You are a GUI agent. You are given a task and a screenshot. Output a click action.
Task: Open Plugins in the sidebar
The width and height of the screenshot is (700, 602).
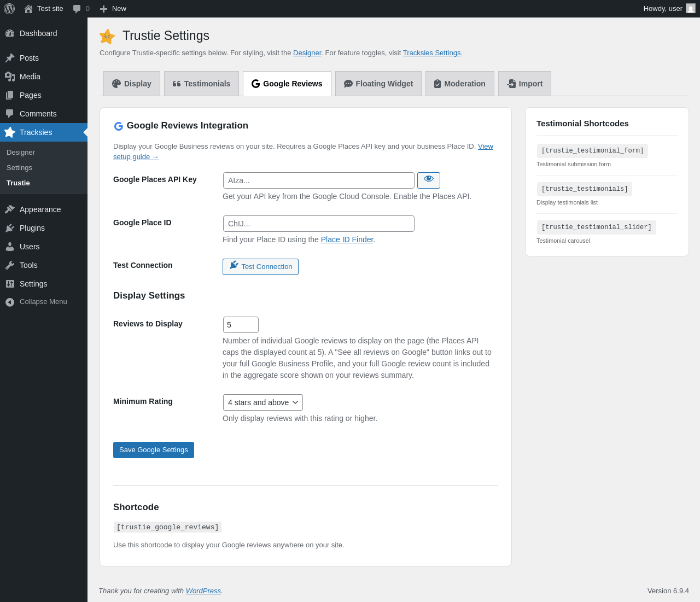[44, 228]
